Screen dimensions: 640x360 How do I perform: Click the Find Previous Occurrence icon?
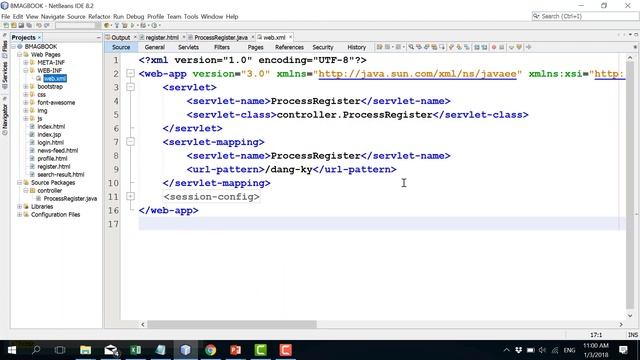419,47
